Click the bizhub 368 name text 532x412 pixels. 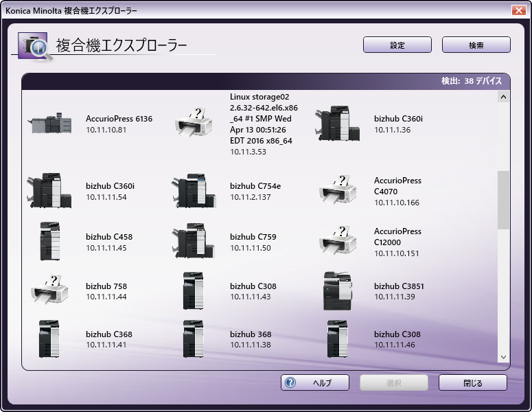pyautogui.click(x=251, y=334)
